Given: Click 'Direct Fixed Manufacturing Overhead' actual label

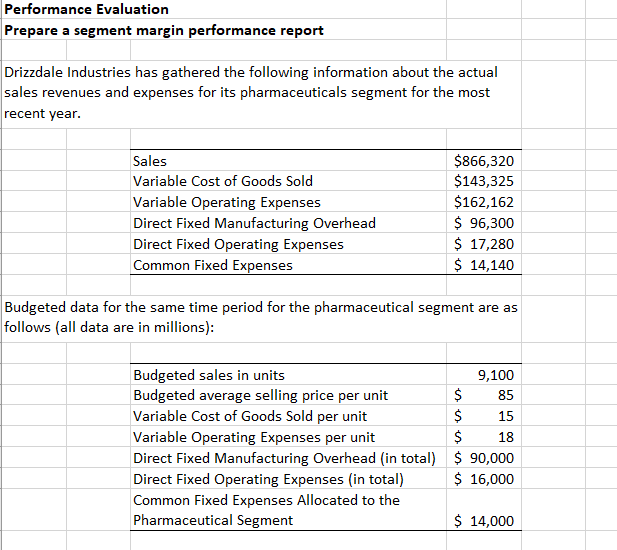Looking at the screenshot, I should pyautogui.click(x=288, y=223).
